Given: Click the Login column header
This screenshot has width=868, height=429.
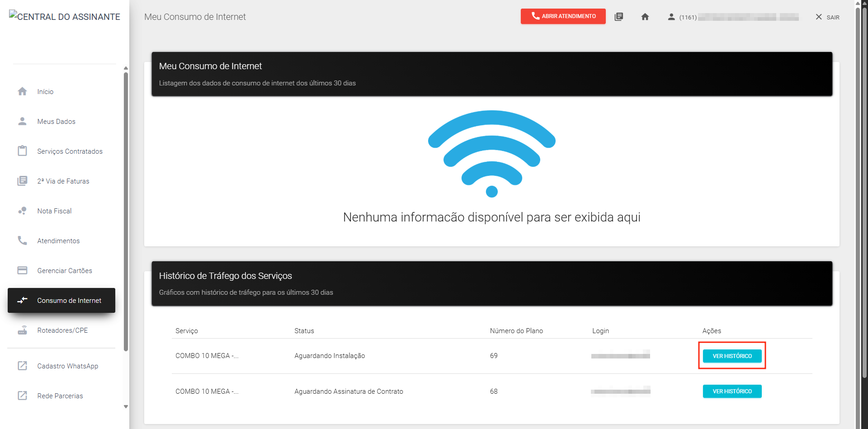Looking at the screenshot, I should click(600, 331).
